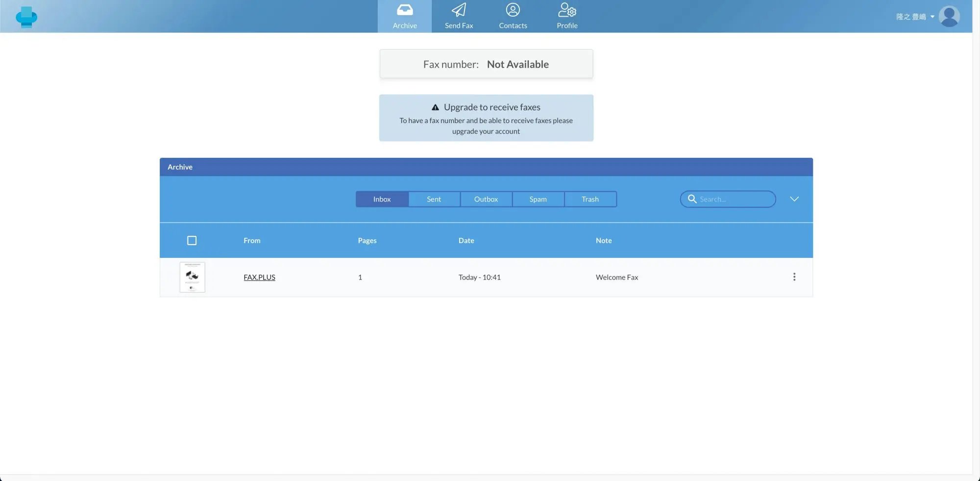
Task: Switch to the Sent tab
Action: coord(434,199)
